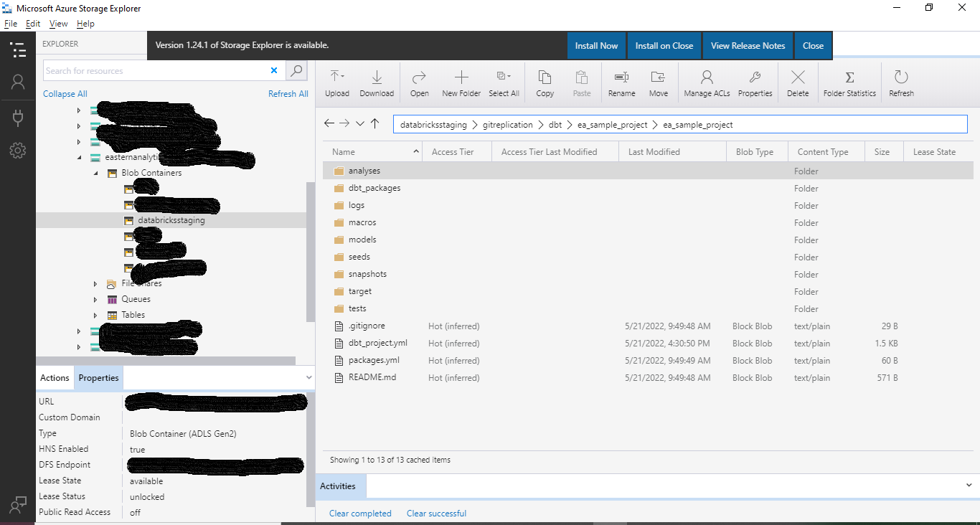Open the navigation history down chevron
Screen dimensions: 980x525
click(x=360, y=123)
